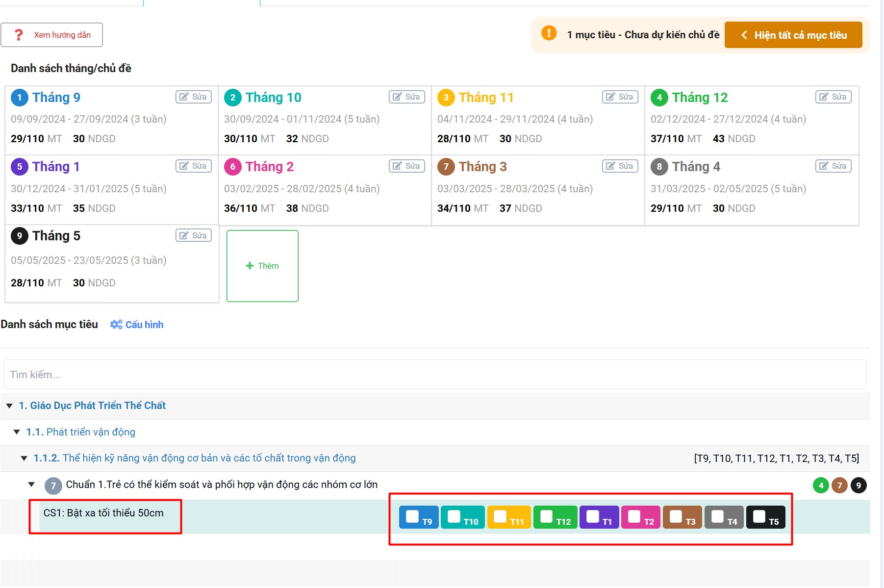Tick the T9 checkbox for CS1

[x=413, y=516]
